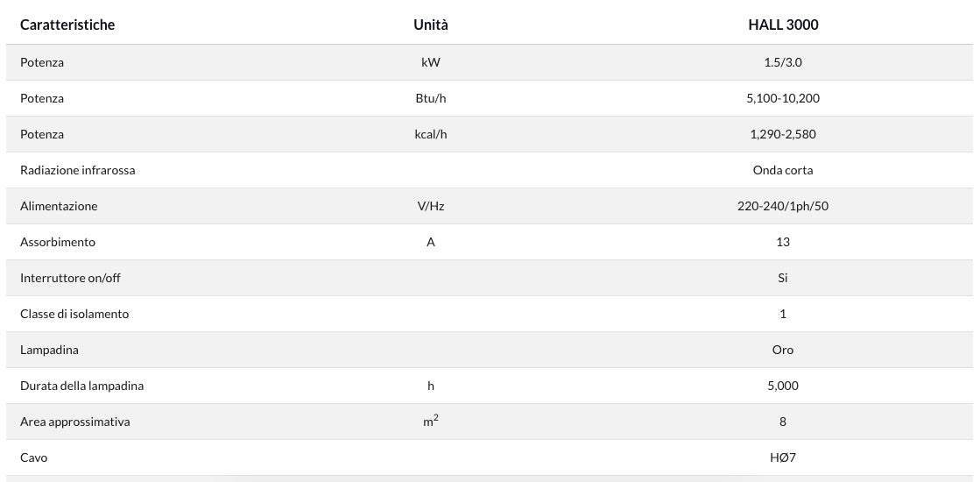
Task: Click the Interruttore on/off row label
Action: [70, 278]
